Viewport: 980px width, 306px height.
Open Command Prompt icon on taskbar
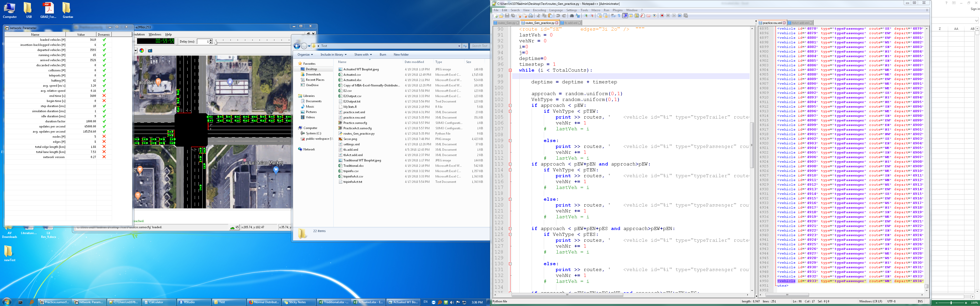click(20, 302)
